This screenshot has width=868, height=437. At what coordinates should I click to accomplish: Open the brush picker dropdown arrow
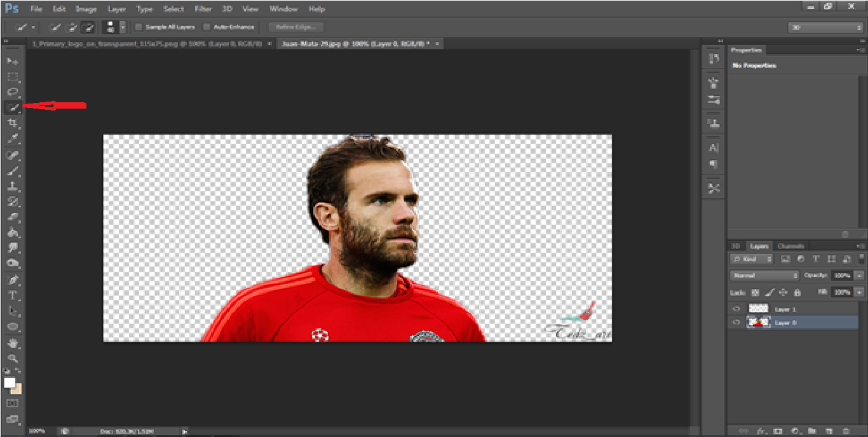(123, 27)
